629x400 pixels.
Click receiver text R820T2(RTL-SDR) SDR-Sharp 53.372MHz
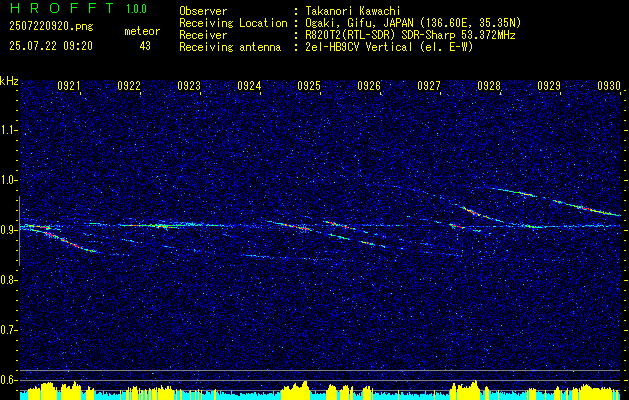pyautogui.click(x=410, y=35)
